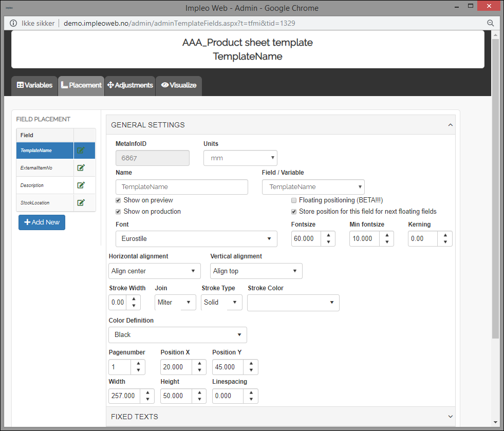
Task: Click edit icon for StockLocation field
Action: (81, 202)
